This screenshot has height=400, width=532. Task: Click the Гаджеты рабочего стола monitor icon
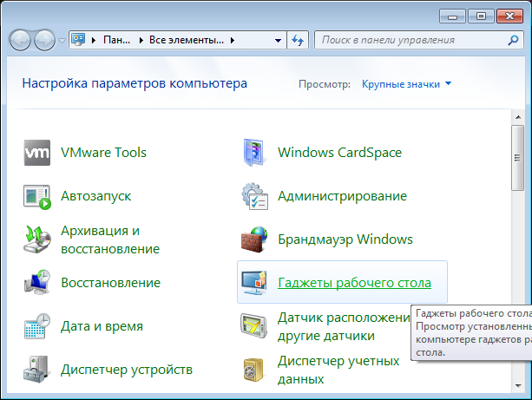[x=254, y=282]
